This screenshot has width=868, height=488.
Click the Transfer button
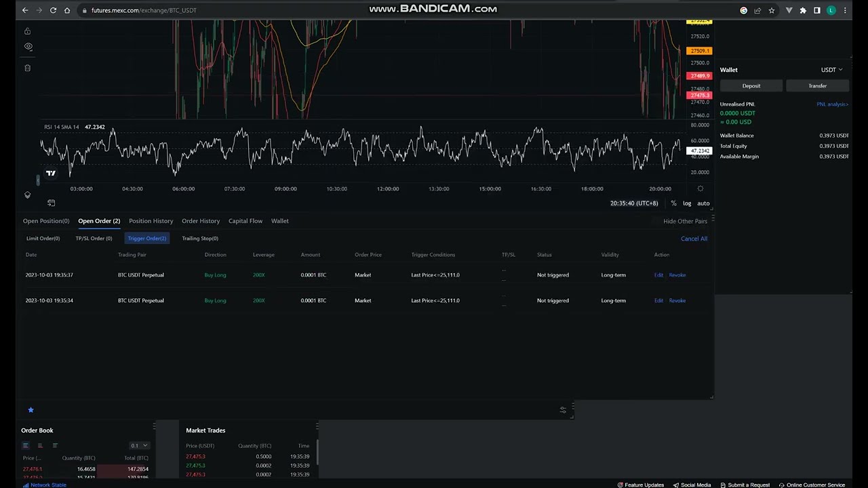[x=817, y=86]
